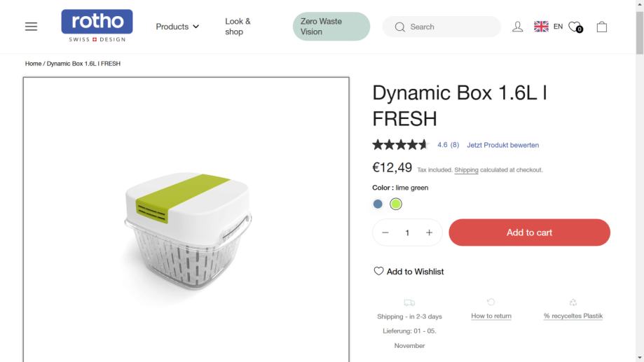
Task: Click the search magnifier icon
Action: coord(400,27)
